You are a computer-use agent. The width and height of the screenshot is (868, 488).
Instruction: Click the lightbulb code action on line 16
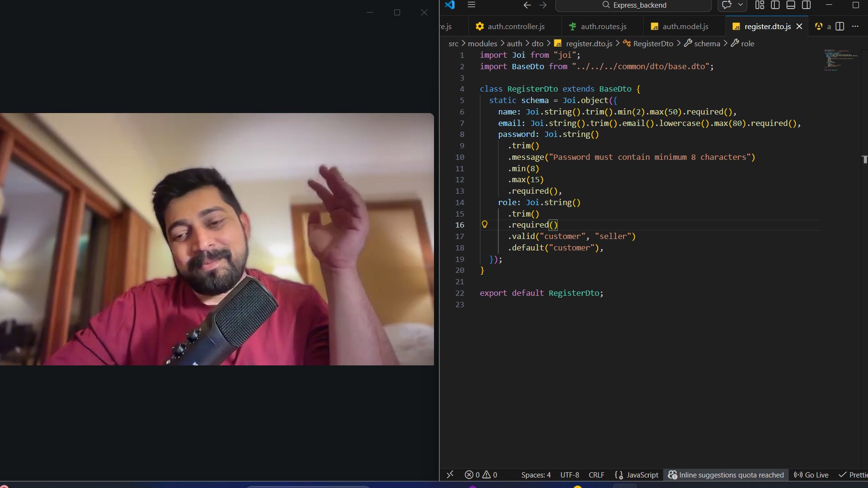coord(485,225)
